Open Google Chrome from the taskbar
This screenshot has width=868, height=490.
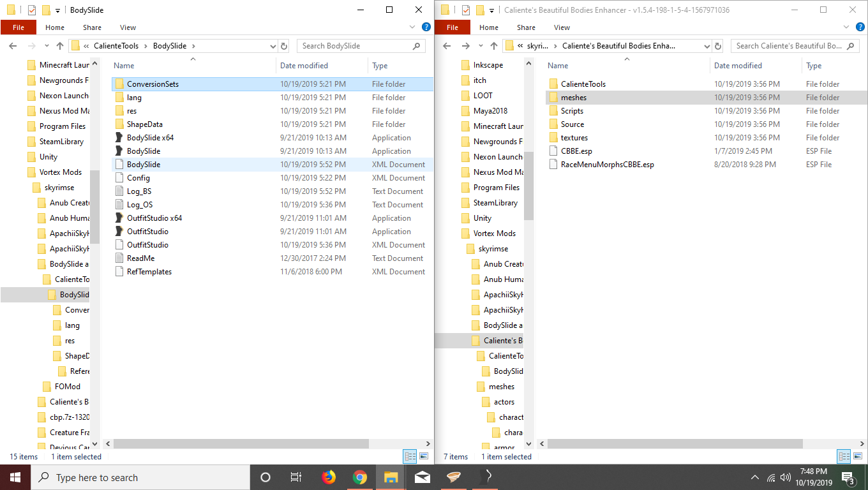point(360,477)
